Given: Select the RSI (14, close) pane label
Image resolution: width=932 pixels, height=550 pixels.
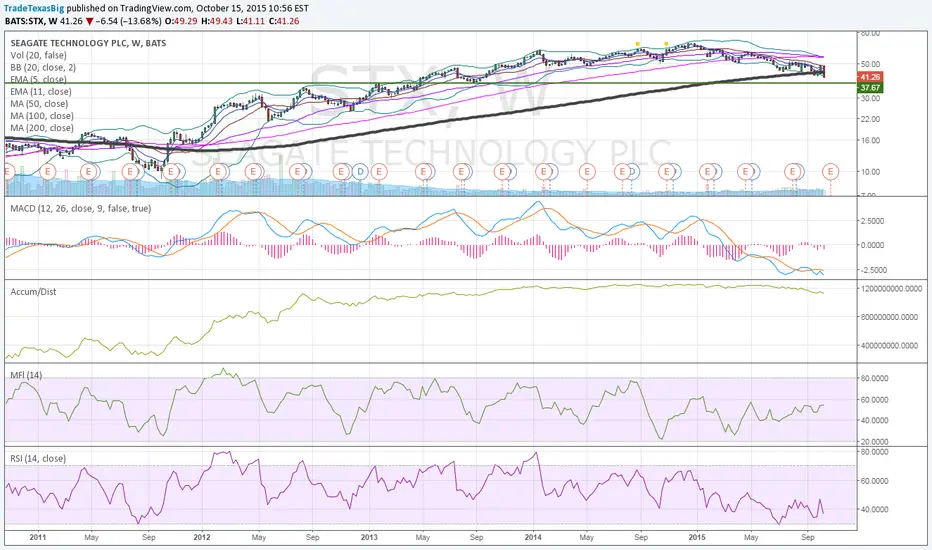Looking at the screenshot, I should [38, 458].
